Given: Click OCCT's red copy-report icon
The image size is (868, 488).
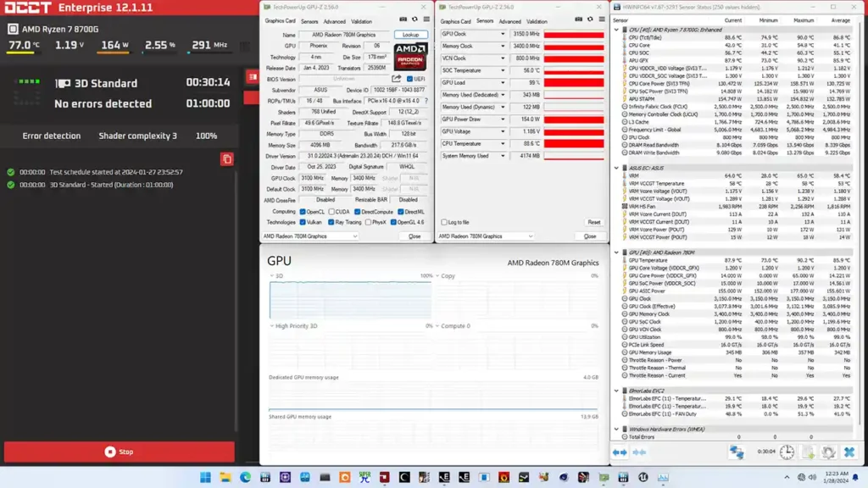Looking at the screenshot, I should tap(227, 159).
